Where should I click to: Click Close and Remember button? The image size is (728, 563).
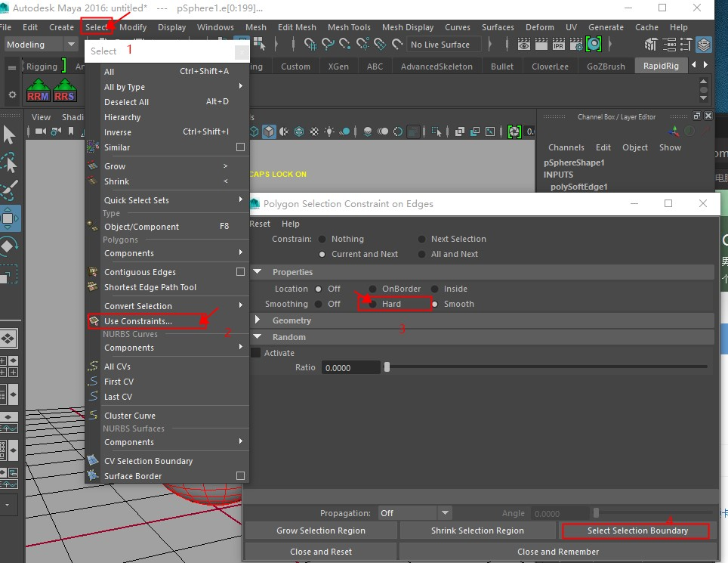pyautogui.click(x=558, y=552)
